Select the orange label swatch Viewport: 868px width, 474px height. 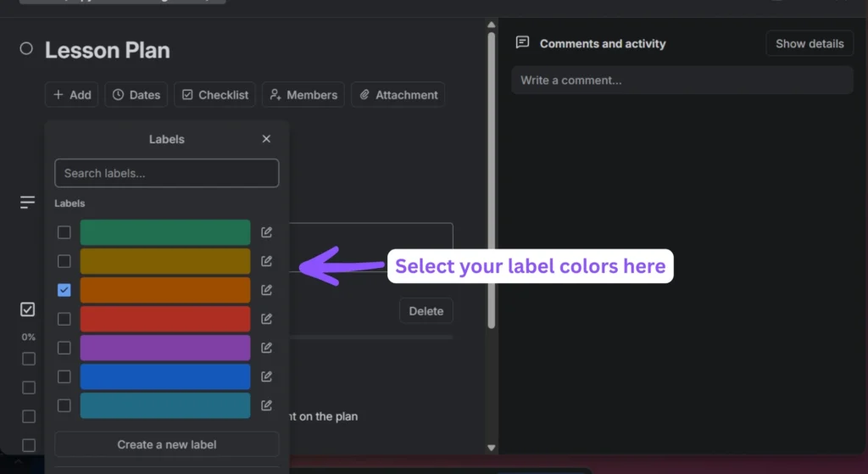click(165, 290)
